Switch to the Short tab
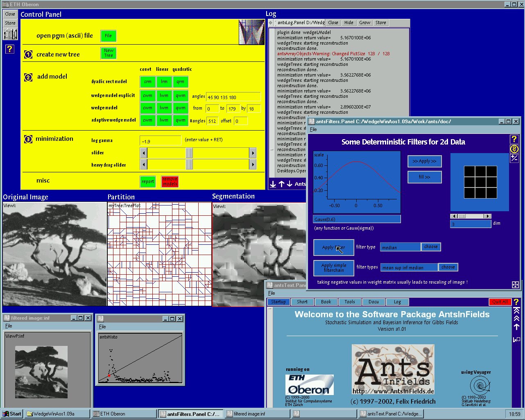 [x=302, y=302]
